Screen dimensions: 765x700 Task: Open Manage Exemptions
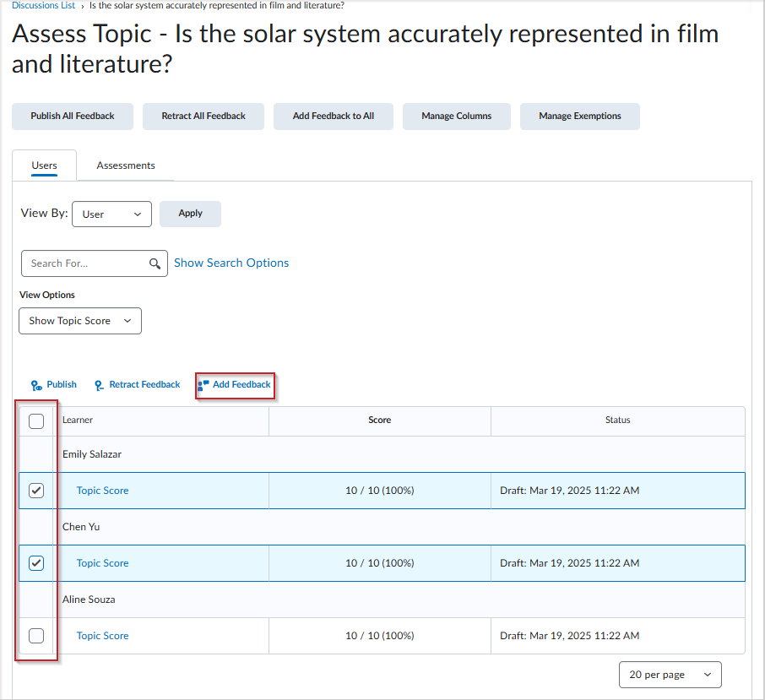click(x=579, y=116)
